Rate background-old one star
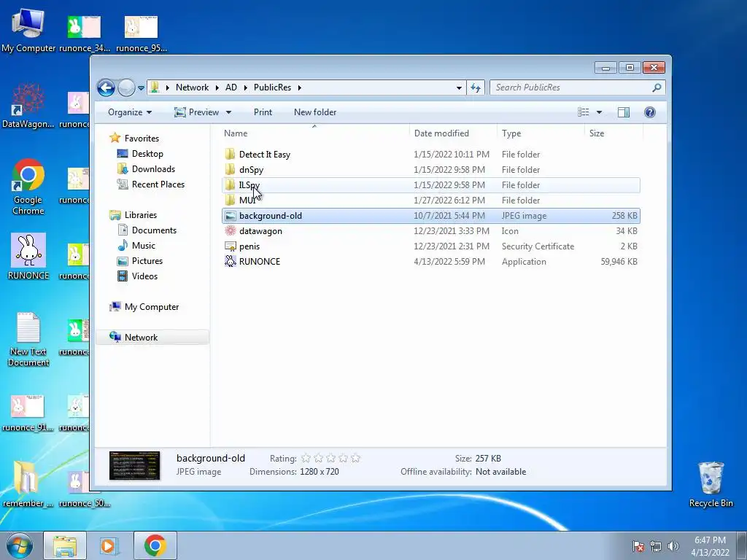The image size is (747, 560). [306, 459]
